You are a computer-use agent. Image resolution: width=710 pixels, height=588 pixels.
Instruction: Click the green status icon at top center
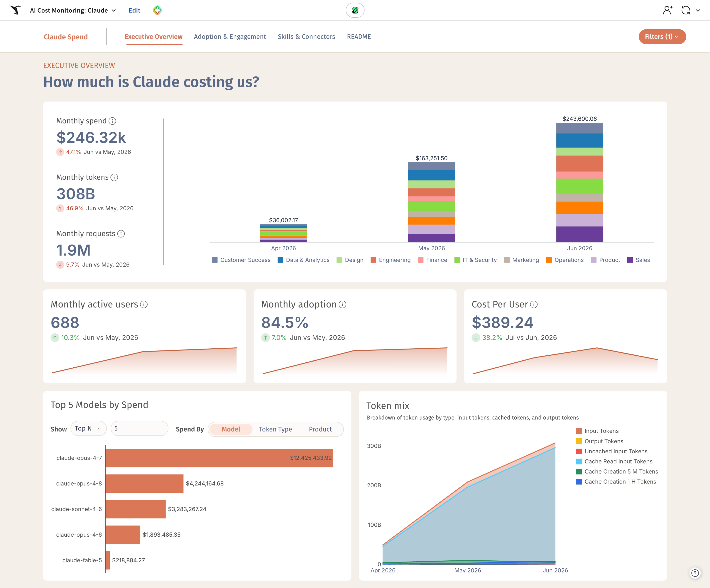click(355, 10)
